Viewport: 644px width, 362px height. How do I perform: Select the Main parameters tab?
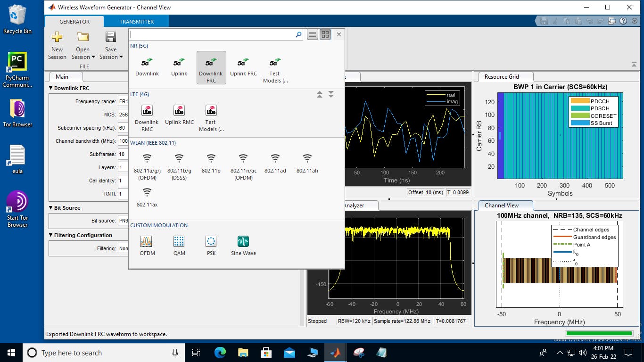click(x=62, y=77)
